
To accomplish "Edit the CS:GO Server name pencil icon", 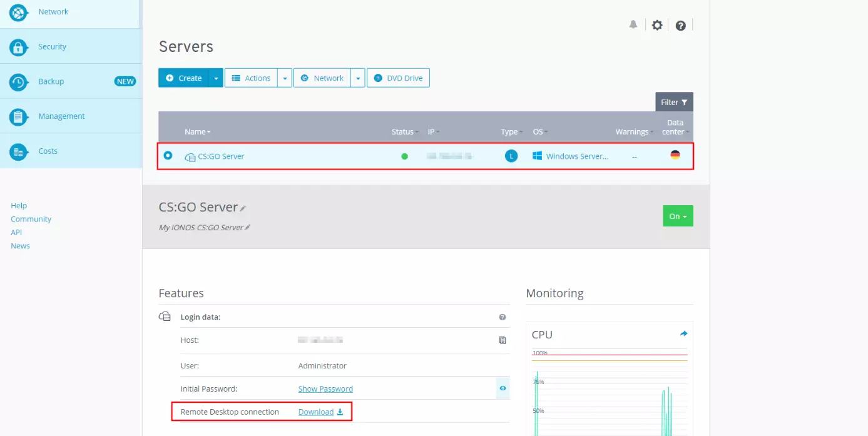I will 243,208.
